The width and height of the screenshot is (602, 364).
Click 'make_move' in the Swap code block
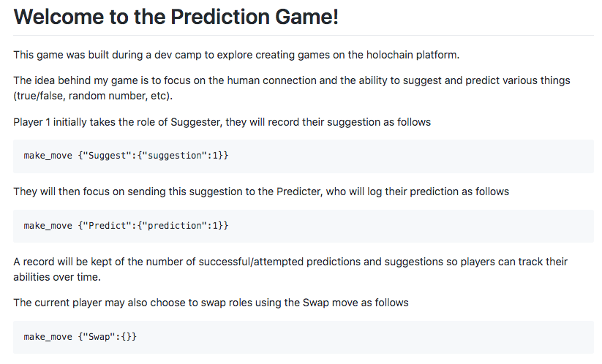[x=48, y=337]
